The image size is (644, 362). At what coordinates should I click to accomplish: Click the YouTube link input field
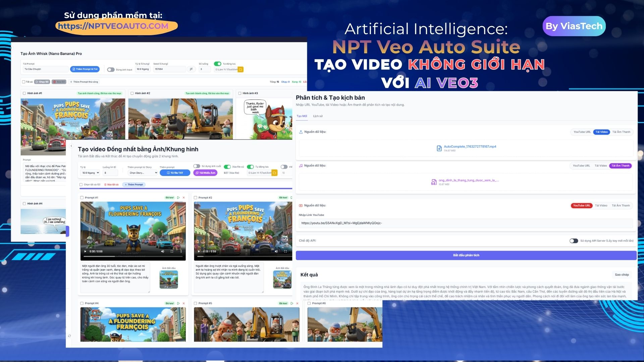[466, 223]
